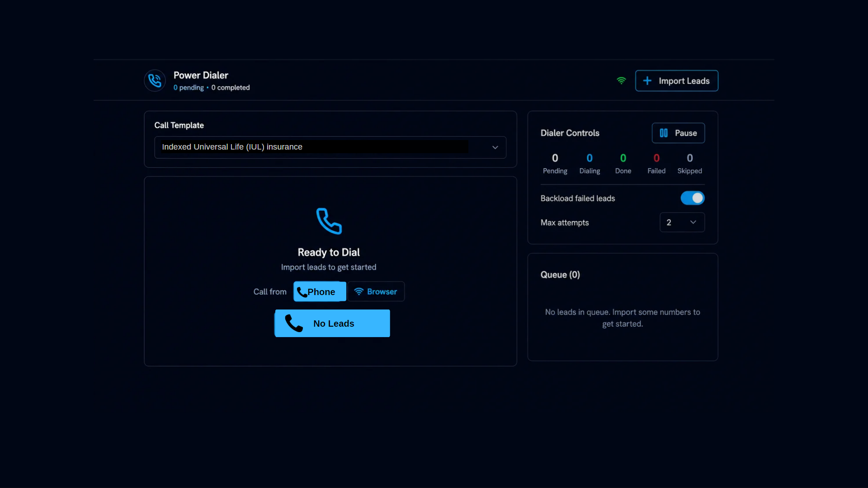
Task: Click the No Leads dial button
Action: point(332,323)
